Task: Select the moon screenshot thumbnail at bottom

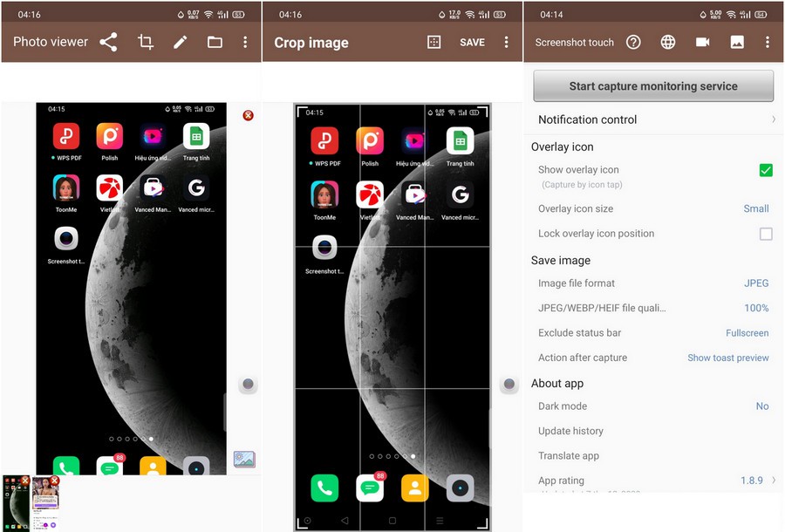Action: 15,504
